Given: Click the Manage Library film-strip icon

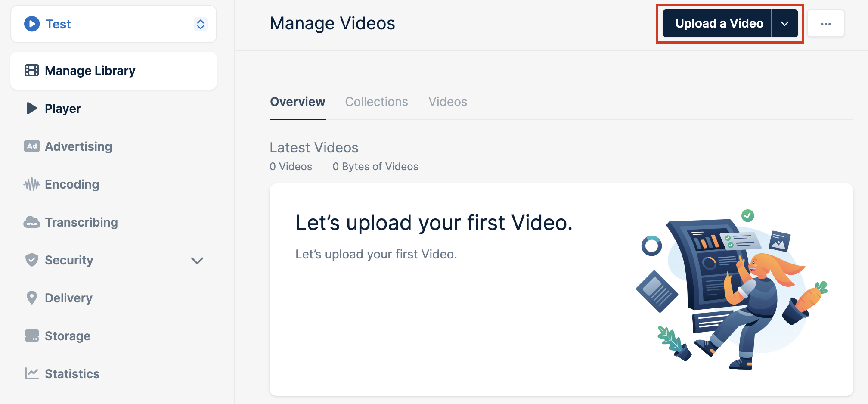Looking at the screenshot, I should (32, 70).
